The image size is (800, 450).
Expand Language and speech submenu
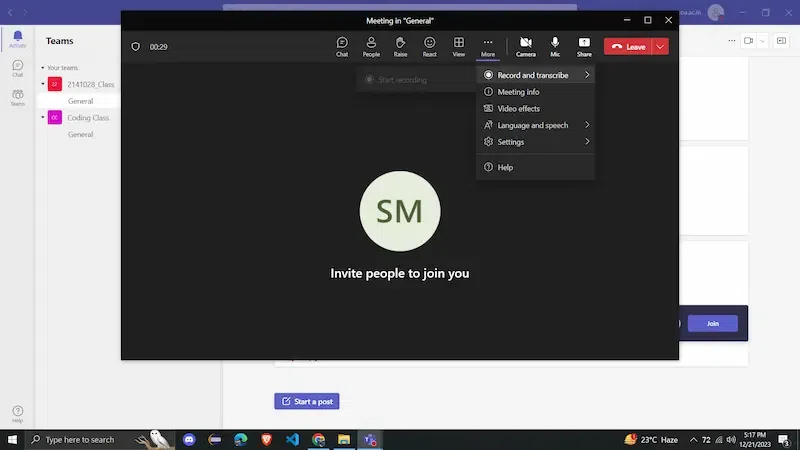[x=535, y=125]
